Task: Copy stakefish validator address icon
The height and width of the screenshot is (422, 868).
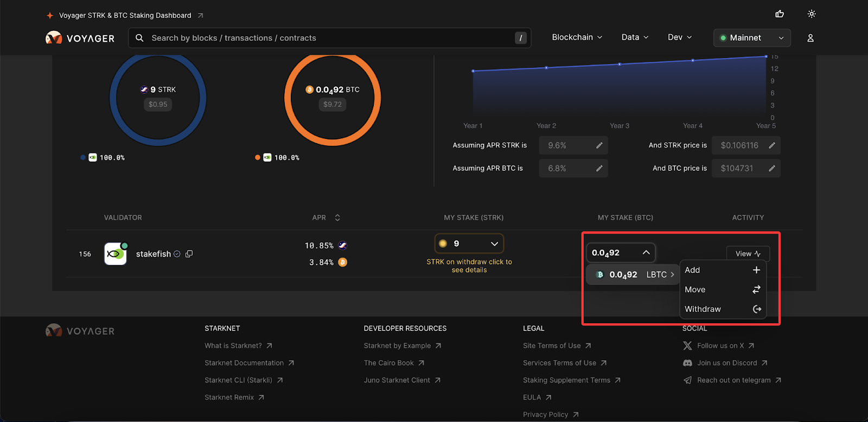Action: tap(189, 254)
